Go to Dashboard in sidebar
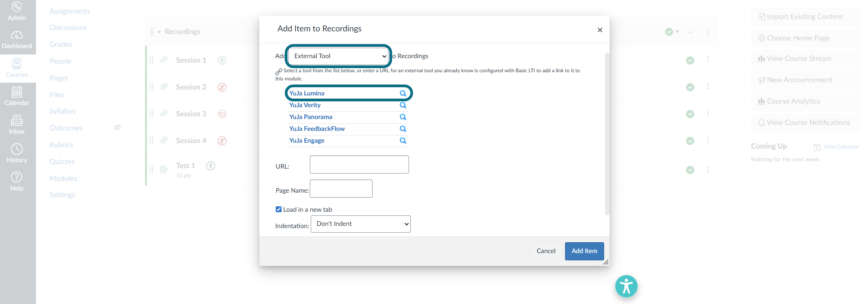 point(17,40)
